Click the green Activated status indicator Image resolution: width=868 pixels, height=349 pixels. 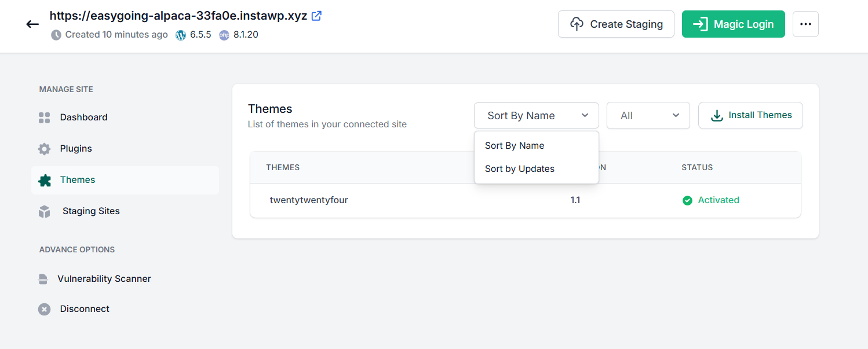(711, 200)
